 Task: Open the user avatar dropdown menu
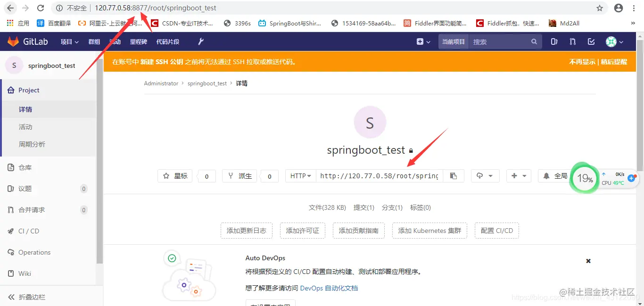point(611,41)
